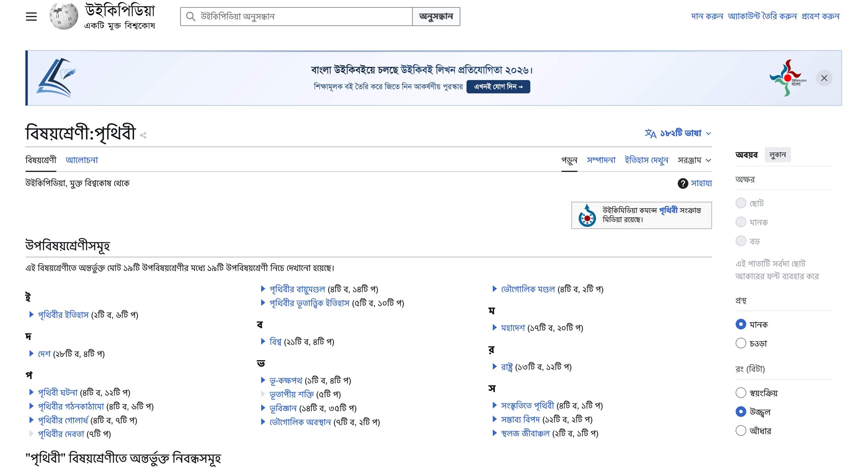Expand the মহাদেশ subcategory arrow
This screenshot has width=868, height=468.
(x=494, y=327)
